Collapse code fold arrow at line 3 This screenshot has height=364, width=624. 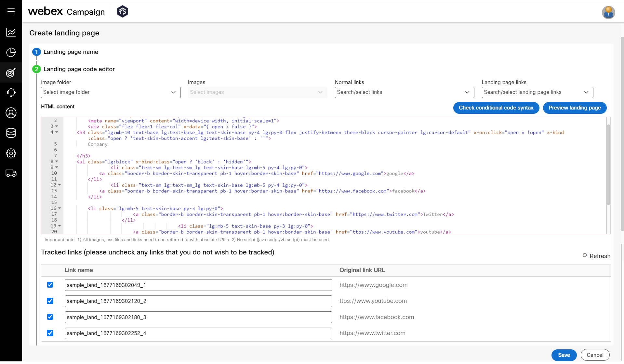(57, 126)
